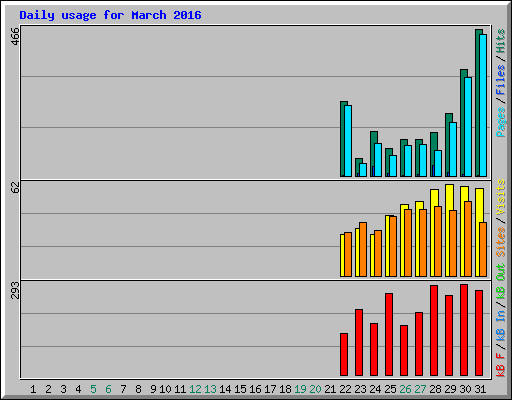
Task: Select the red kB bar for day 26
Action: (x=404, y=351)
